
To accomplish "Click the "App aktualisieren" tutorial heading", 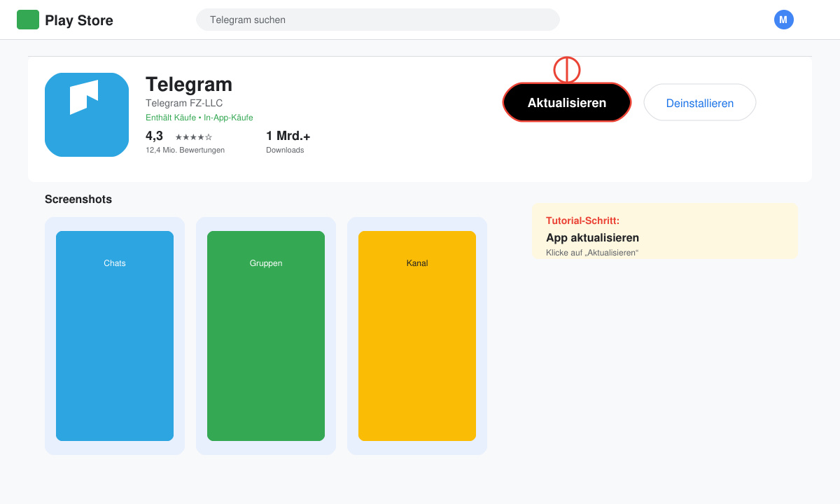I will pos(592,237).
